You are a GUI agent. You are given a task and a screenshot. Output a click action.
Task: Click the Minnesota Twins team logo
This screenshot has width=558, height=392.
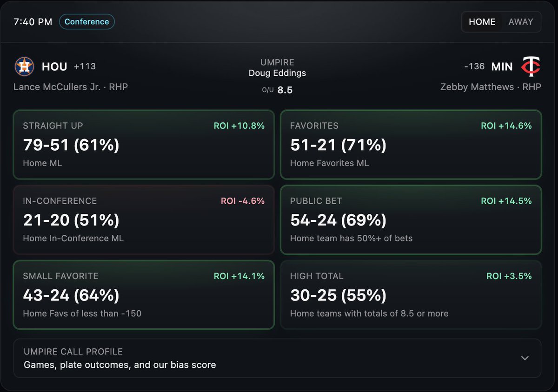tap(531, 66)
